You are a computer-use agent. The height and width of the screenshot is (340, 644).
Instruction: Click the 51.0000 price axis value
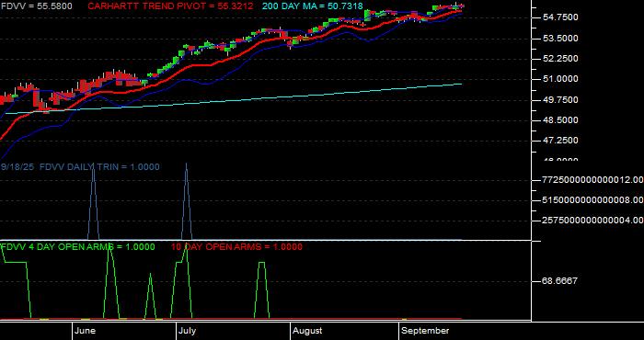pyautogui.click(x=560, y=79)
